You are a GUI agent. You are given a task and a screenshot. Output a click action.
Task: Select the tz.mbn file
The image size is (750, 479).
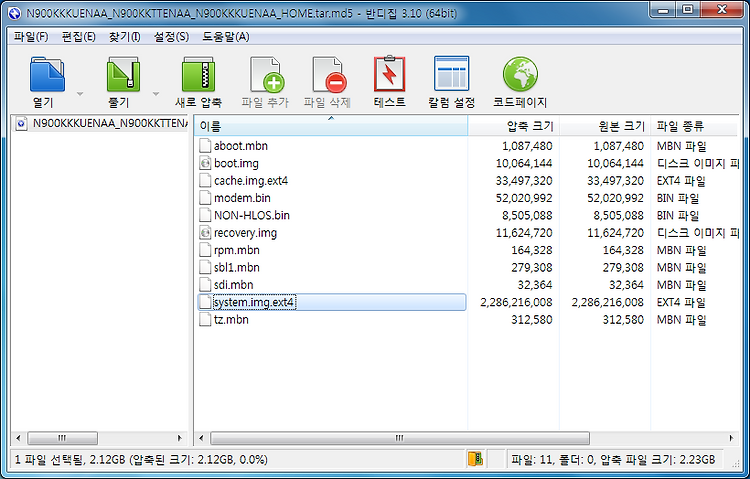click(x=231, y=320)
